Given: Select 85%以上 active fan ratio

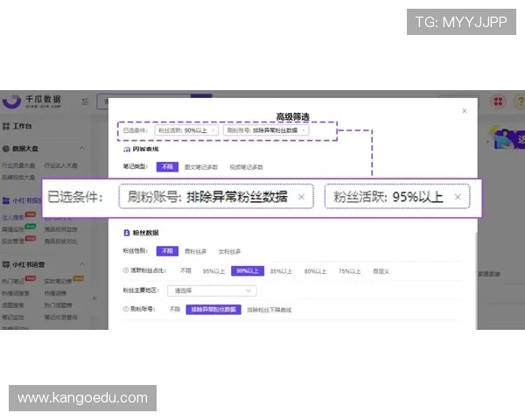Looking at the screenshot, I should pos(281,271).
